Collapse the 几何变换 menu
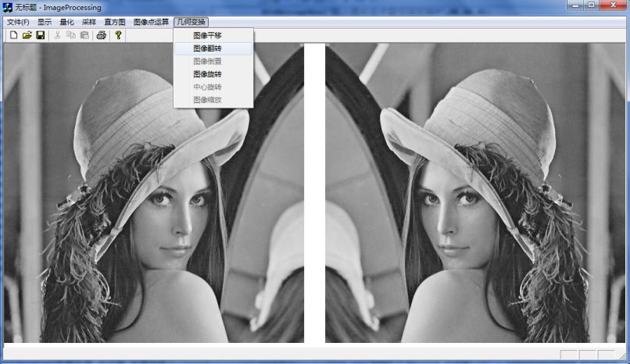The image size is (630, 364). click(192, 22)
